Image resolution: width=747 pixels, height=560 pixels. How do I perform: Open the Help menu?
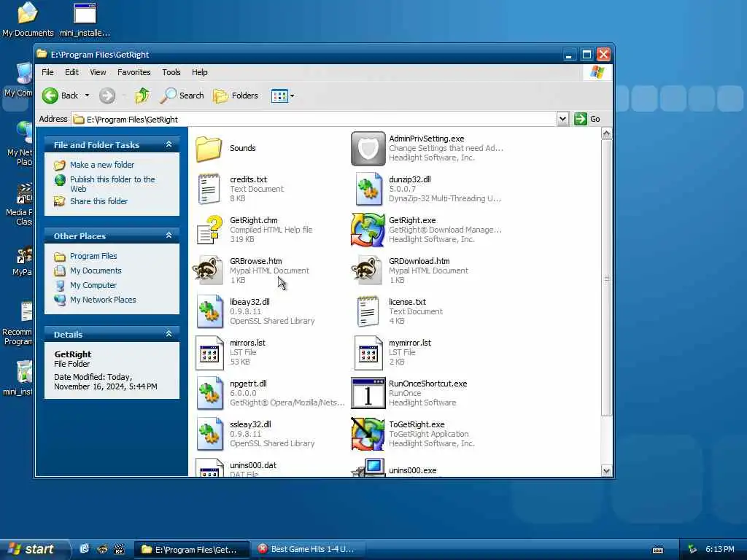[x=200, y=72]
